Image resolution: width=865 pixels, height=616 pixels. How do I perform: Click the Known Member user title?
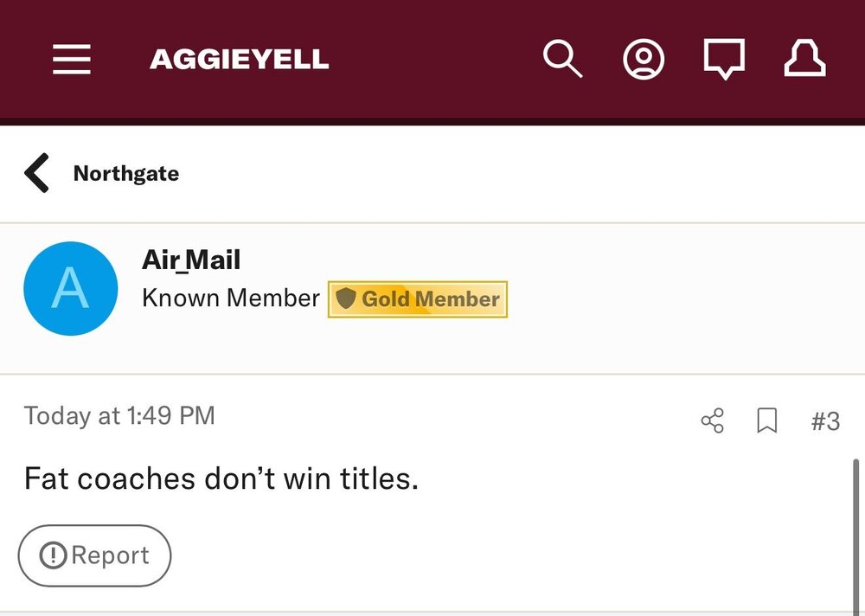[231, 298]
